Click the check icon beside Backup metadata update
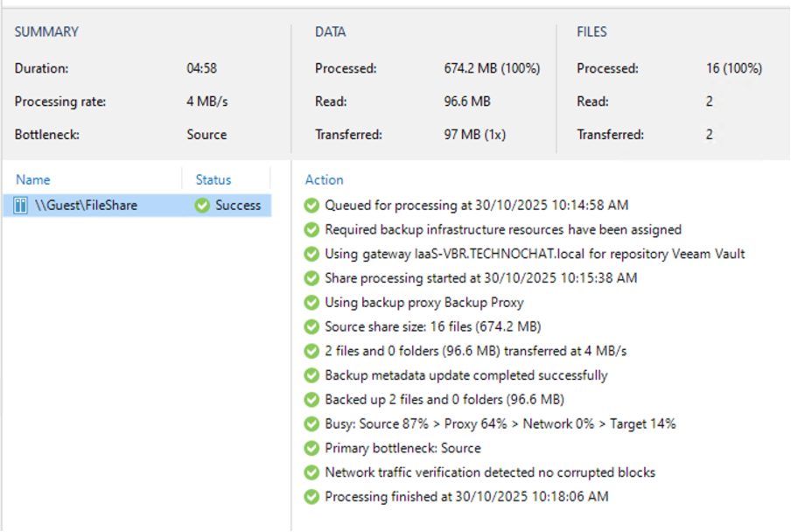 tap(311, 375)
